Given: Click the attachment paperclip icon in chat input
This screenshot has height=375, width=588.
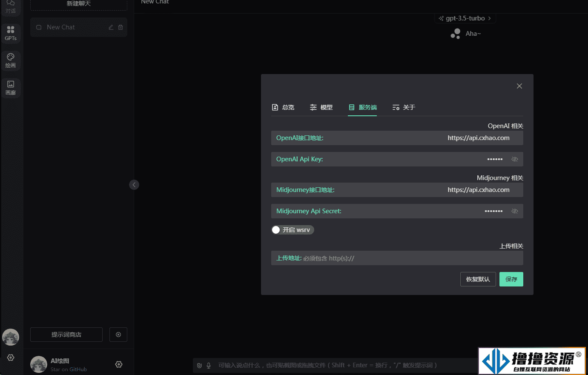Looking at the screenshot, I should (199, 365).
